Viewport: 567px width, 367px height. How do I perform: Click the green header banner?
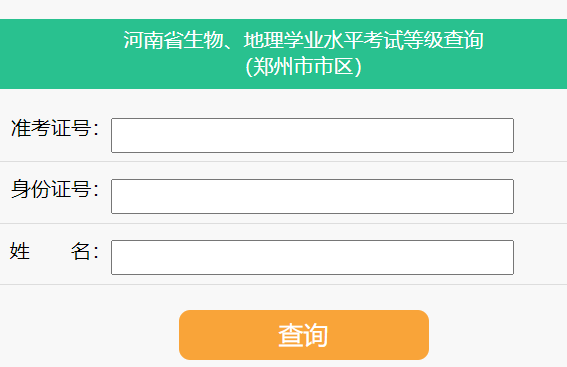click(284, 54)
